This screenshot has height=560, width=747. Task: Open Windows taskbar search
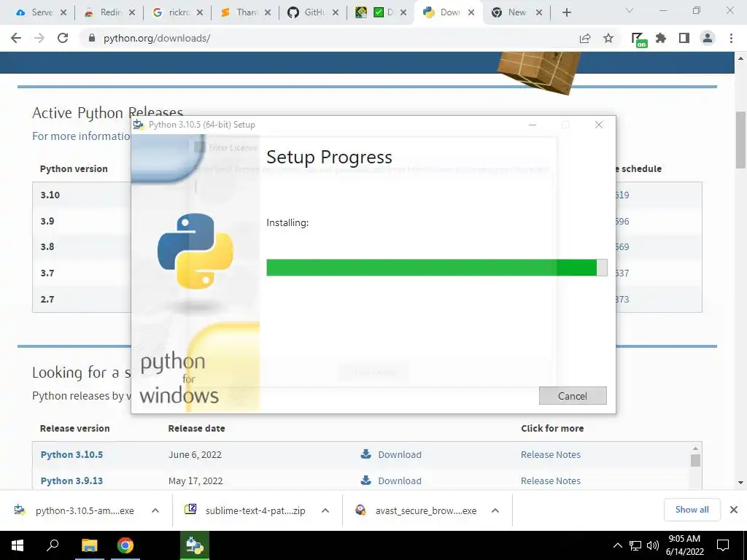pos(53,545)
